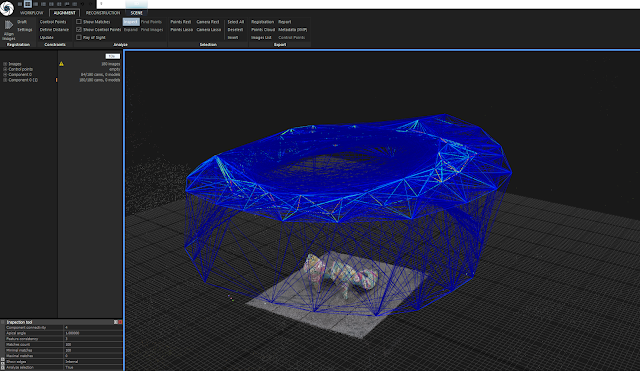Click the Control Points constraints button
The width and height of the screenshot is (640, 371).
pyautogui.click(x=53, y=22)
